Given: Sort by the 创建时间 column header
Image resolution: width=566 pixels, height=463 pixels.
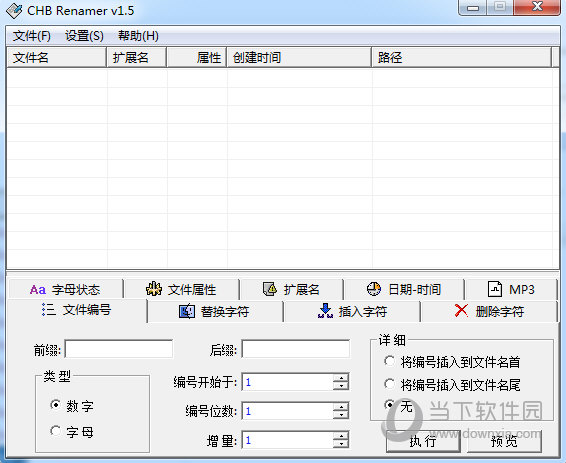Looking at the screenshot, I should click(299, 57).
